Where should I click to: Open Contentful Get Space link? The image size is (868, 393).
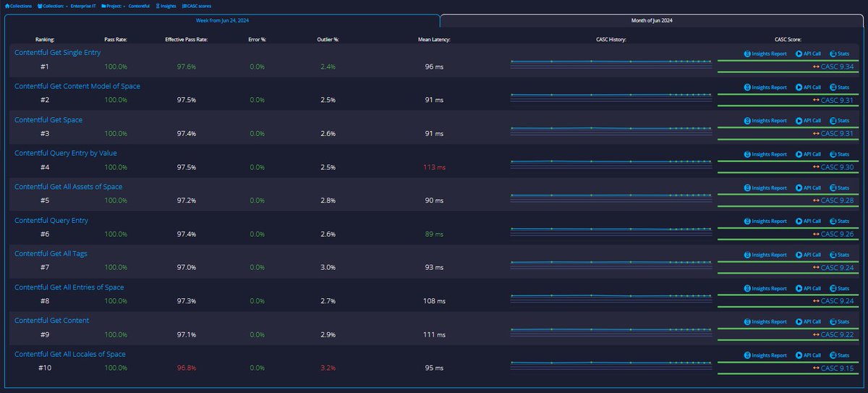click(48, 119)
